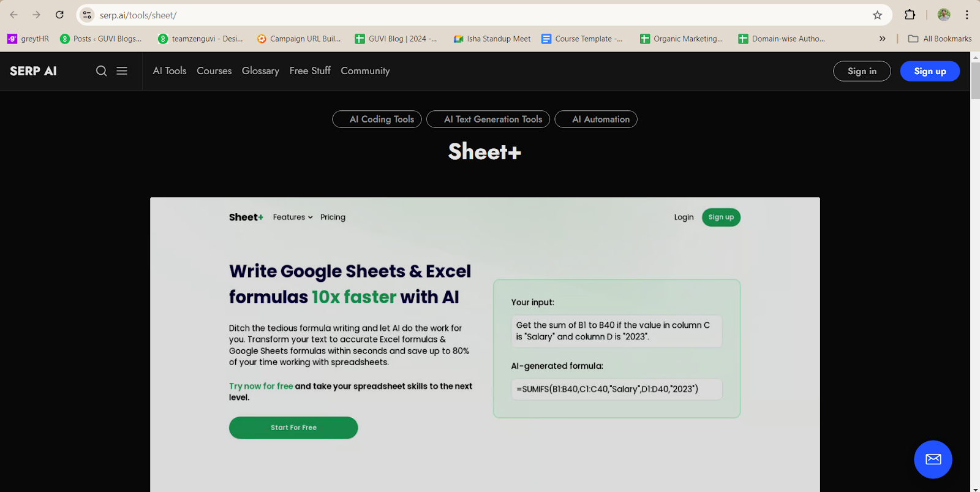Image resolution: width=980 pixels, height=492 pixels.
Task: Open the teamzenguvi bookmark
Action: point(200,39)
